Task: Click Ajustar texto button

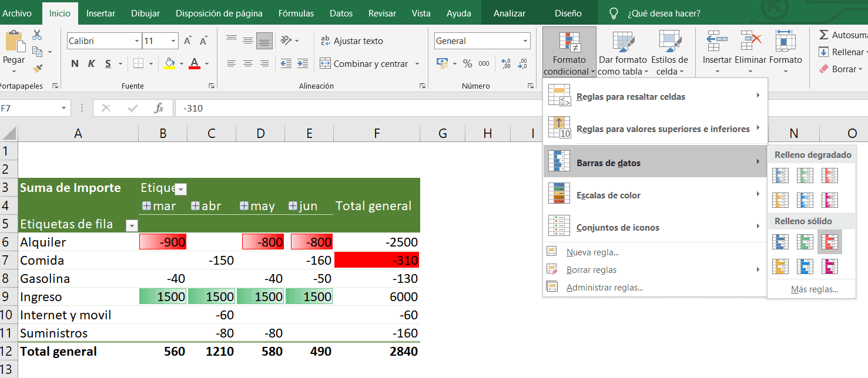Action: point(351,41)
